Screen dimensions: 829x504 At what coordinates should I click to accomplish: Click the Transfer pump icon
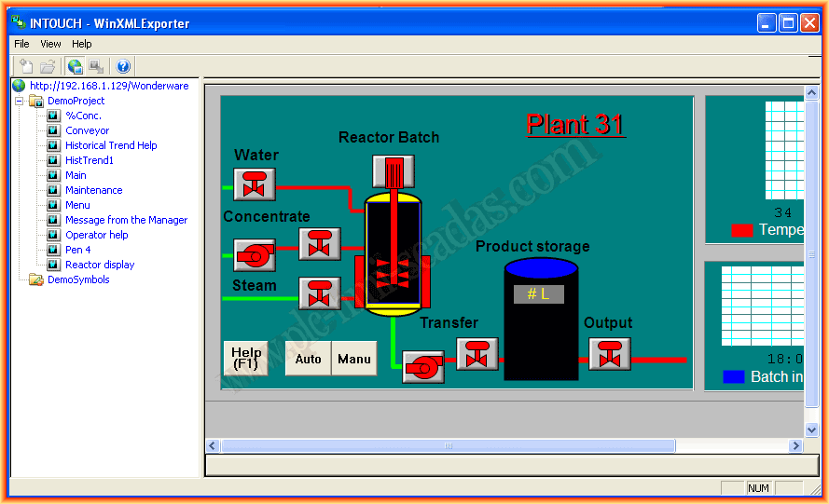coord(423,366)
